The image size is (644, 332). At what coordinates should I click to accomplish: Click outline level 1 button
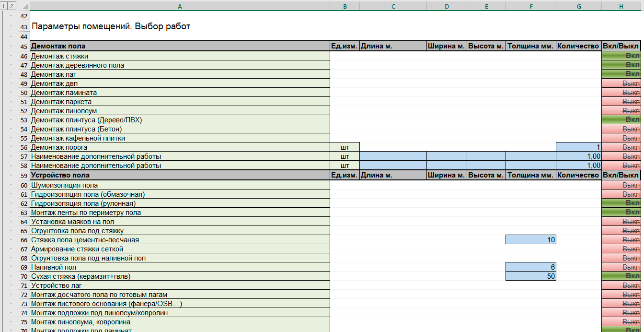pyautogui.click(x=3, y=6)
